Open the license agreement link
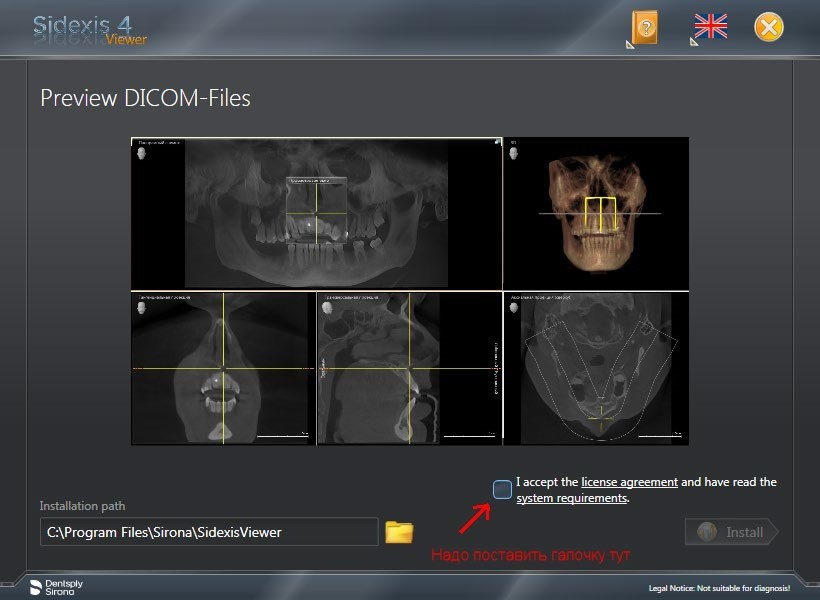The height and width of the screenshot is (600, 820). click(629, 482)
